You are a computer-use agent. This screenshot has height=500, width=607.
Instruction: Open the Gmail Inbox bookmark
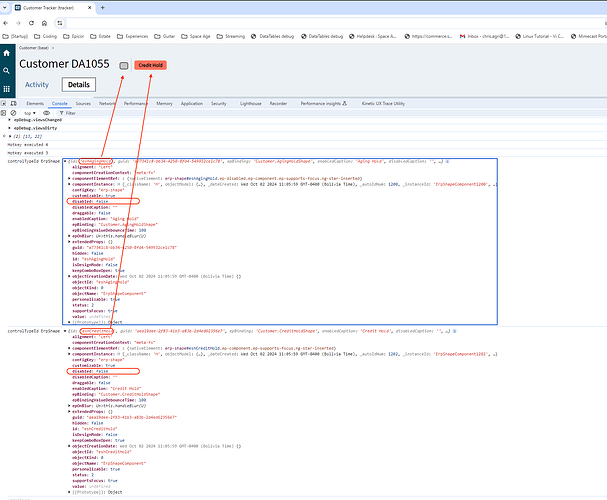pos(484,36)
